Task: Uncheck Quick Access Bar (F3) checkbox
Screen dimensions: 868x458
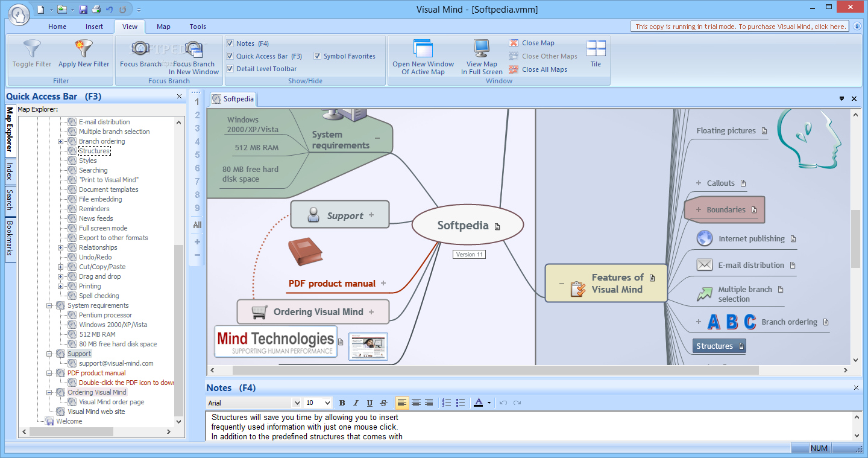Action: 230,56
